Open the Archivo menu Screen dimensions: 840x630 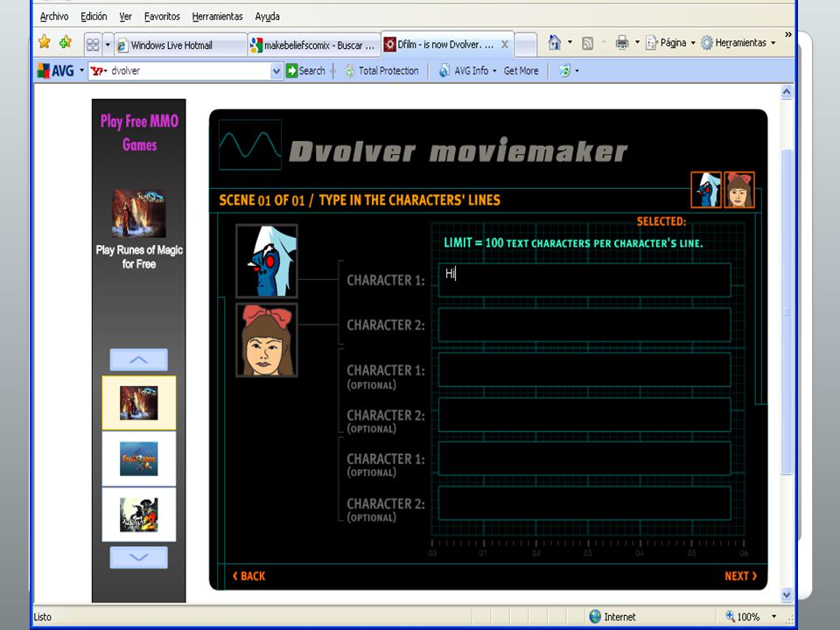click(x=54, y=17)
